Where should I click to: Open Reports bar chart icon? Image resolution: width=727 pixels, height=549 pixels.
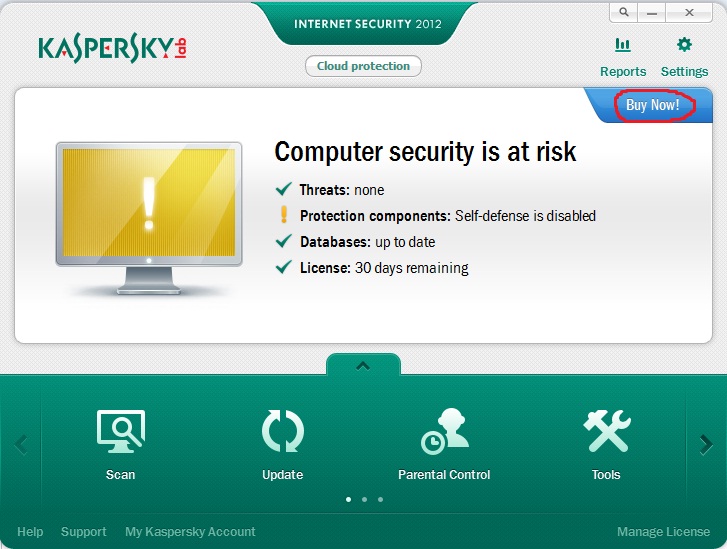tap(623, 45)
